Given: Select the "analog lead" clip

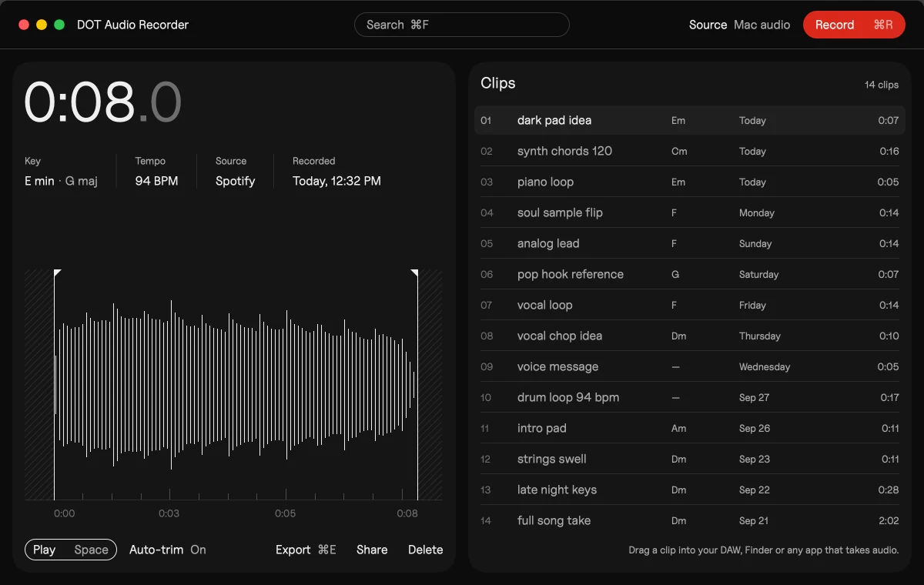Looking at the screenshot, I should pos(690,243).
